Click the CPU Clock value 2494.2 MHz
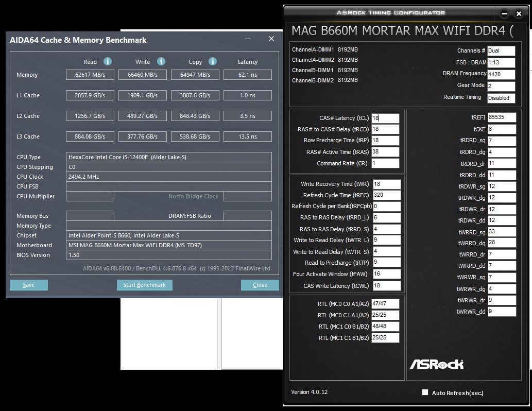The image size is (532, 411). [x=169, y=177]
